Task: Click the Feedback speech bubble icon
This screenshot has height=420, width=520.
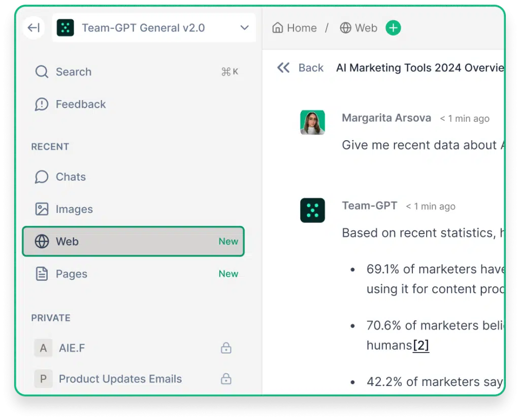Action: point(42,104)
